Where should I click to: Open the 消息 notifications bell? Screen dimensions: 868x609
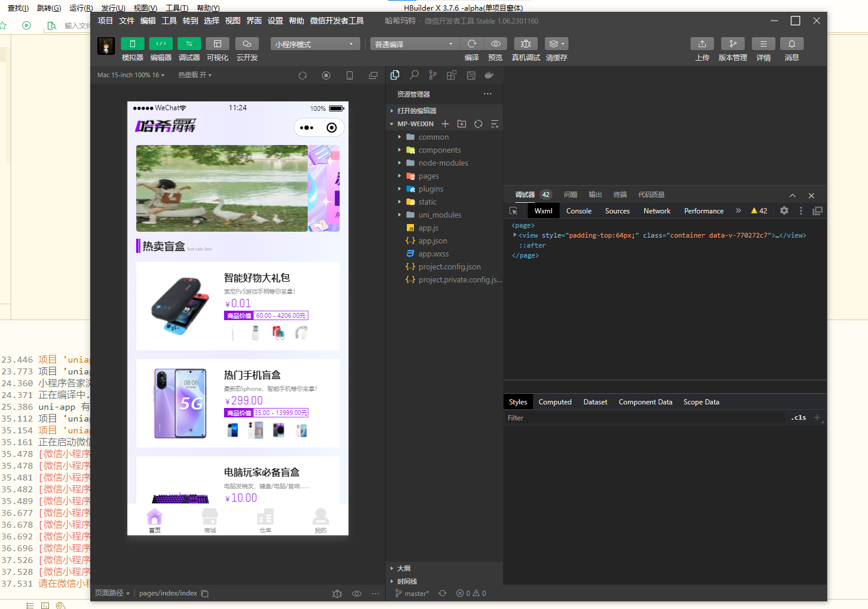tap(792, 44)
